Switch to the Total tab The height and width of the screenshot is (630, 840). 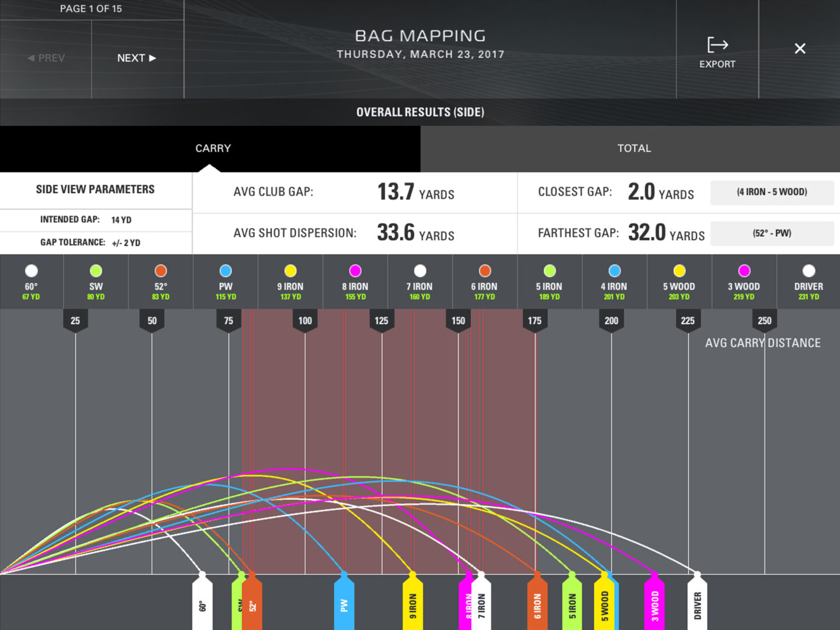(x=630, y=148)
